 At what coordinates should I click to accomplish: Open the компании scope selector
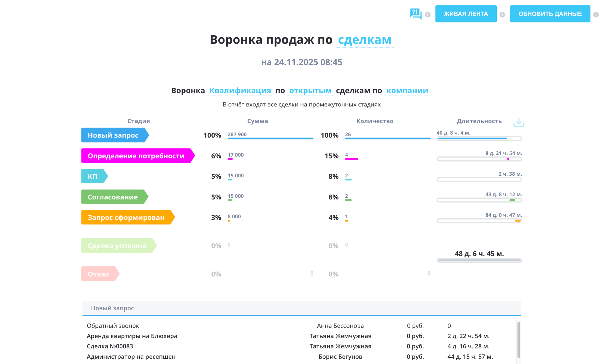[407, 91]
